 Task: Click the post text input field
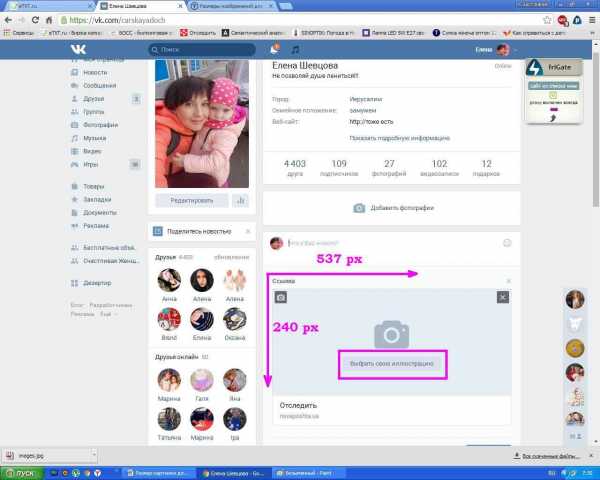393,243
